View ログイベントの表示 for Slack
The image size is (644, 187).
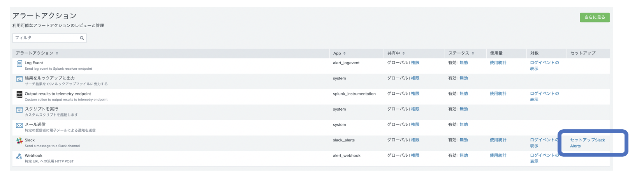tap(544, 143)
